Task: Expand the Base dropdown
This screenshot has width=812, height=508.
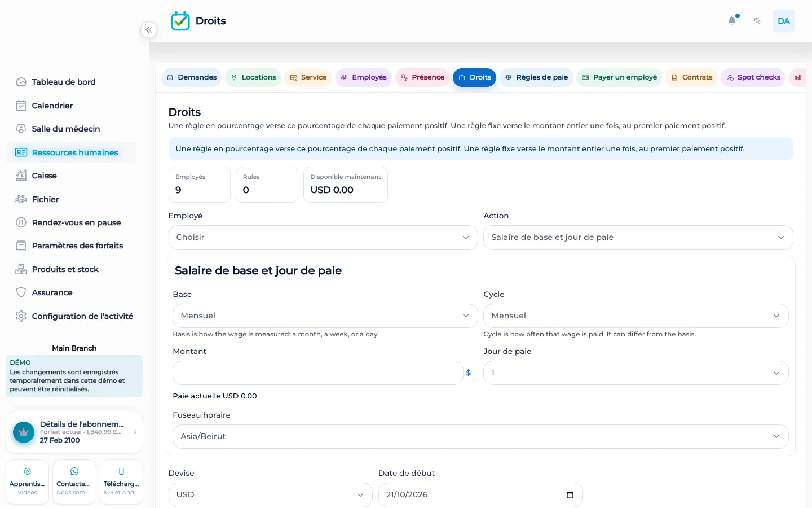Action: coord(325,316)
